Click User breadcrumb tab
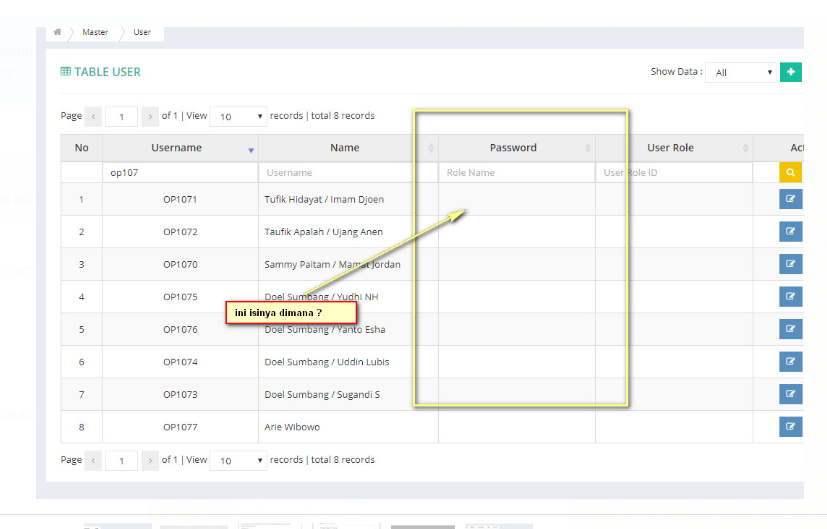Screen dimensions: 827x529 pyautogui.click(x=142, y=32)
